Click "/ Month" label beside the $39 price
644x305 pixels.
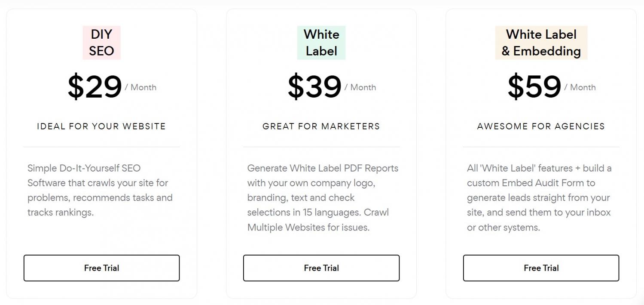tap(360, 87)
